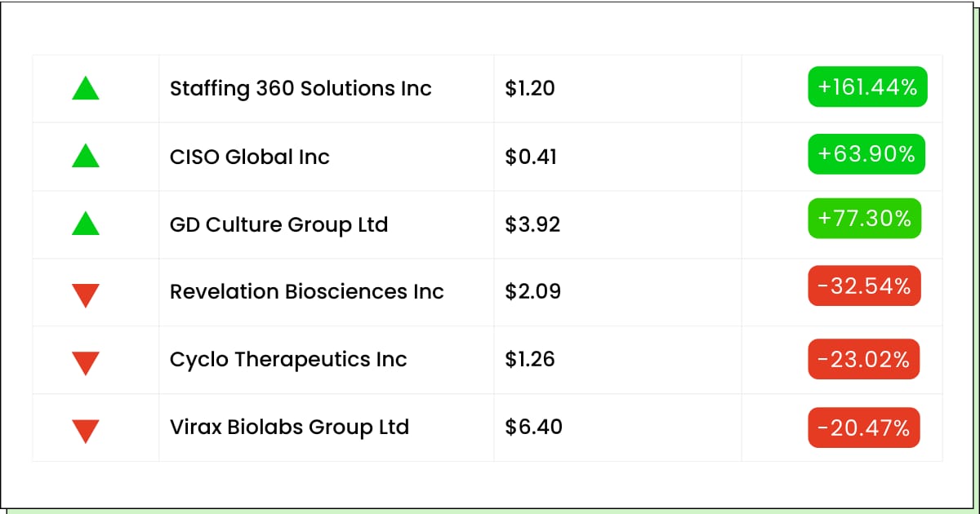Screen dimensions: 980x514
Task: Select the -20.47% red badge
Action: [863, 428]
